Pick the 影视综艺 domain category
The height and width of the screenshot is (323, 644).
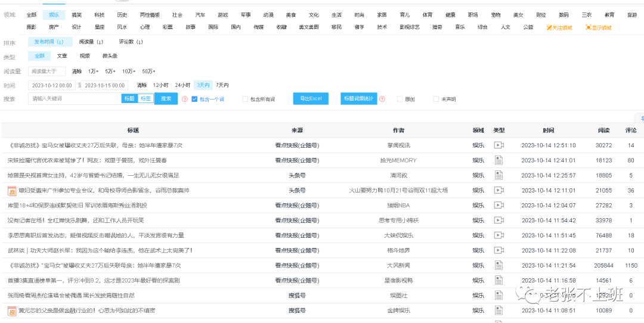tap(410, 27)
